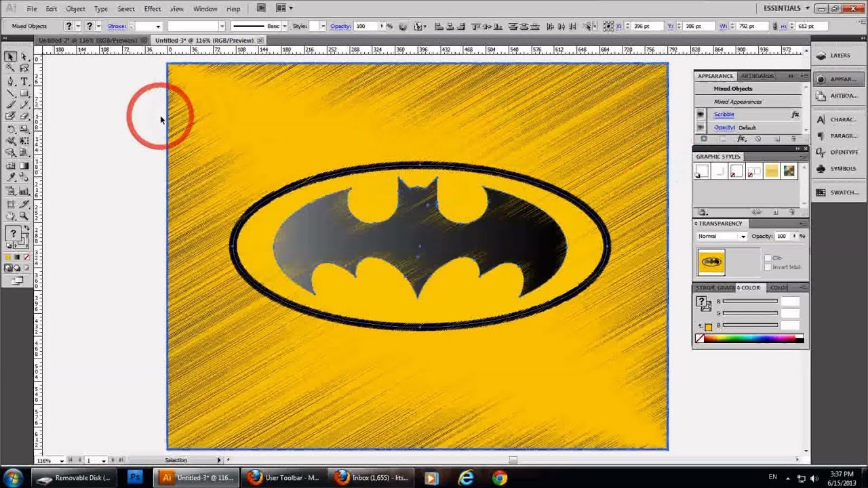868x488 pixels.
Task: Open the Basic brush definition dropdown
Action: pyautogui.click(x=284, y=26)
